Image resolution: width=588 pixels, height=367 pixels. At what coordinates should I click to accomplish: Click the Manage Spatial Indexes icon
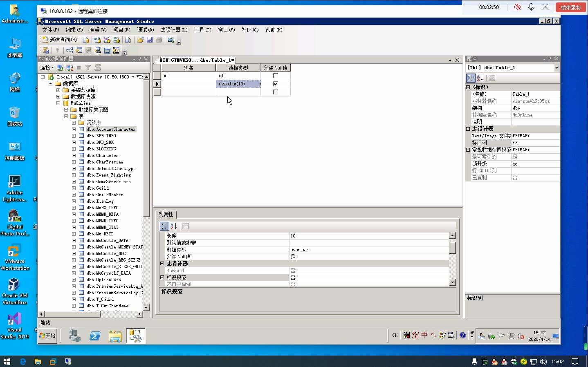(117, 50)
